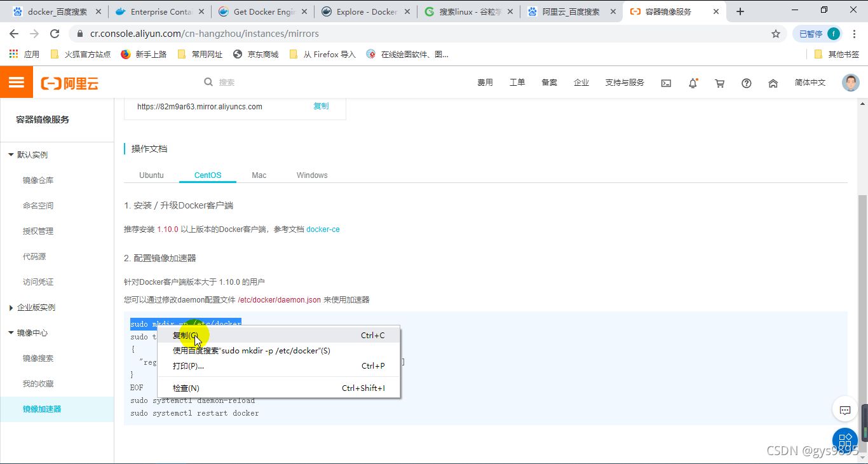Image resolution: width=868 pixels, height=464 pixels.
Task: Collapse the 镜像中心 sidebar section
Action: point(28,333)
